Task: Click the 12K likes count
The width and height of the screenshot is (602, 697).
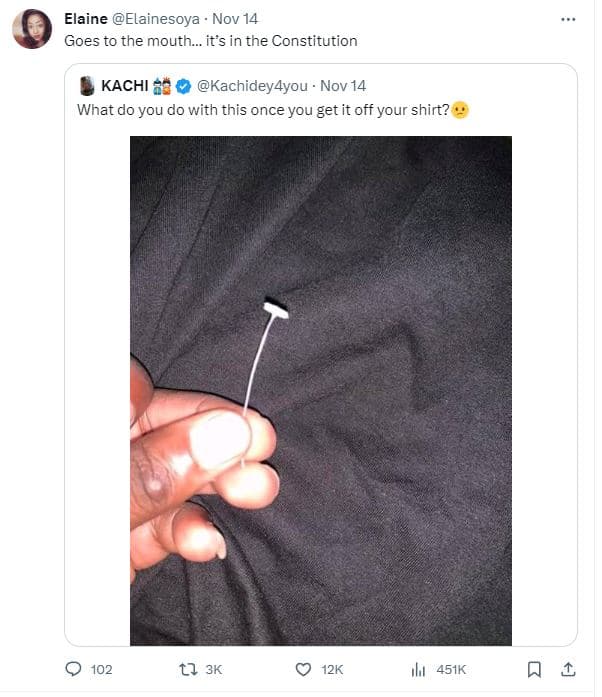Action: (x=332, y=669)
